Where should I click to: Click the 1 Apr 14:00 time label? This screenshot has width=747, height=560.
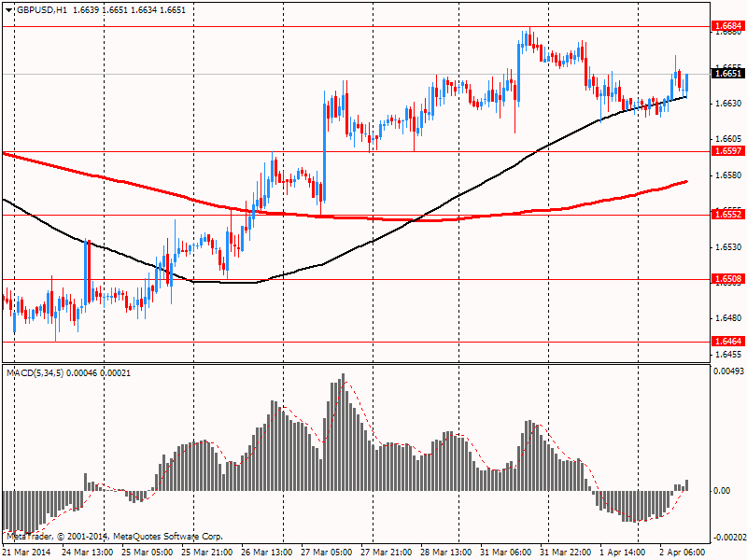623,553
